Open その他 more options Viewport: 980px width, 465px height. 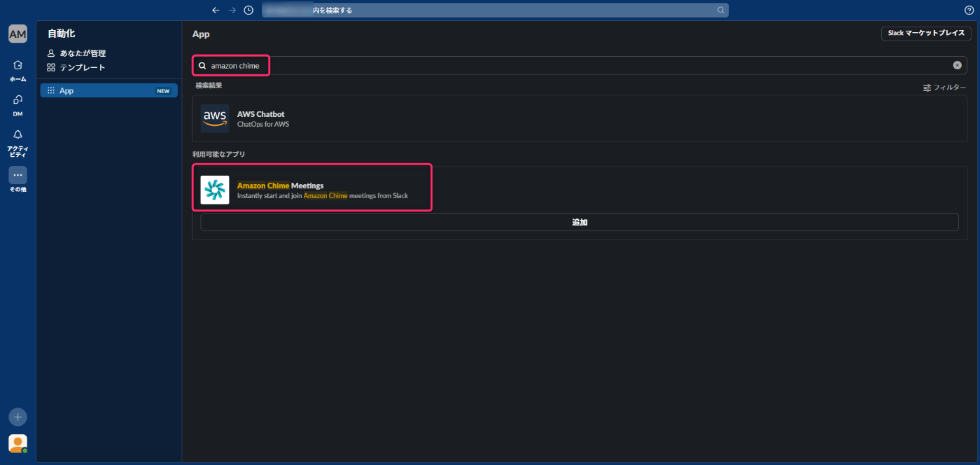click(17, 179)
